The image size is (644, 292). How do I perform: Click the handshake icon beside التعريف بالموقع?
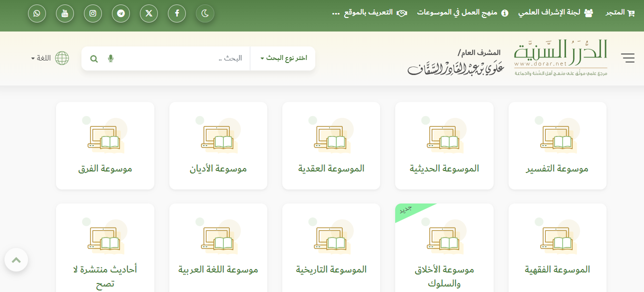(x=402, y=13)
